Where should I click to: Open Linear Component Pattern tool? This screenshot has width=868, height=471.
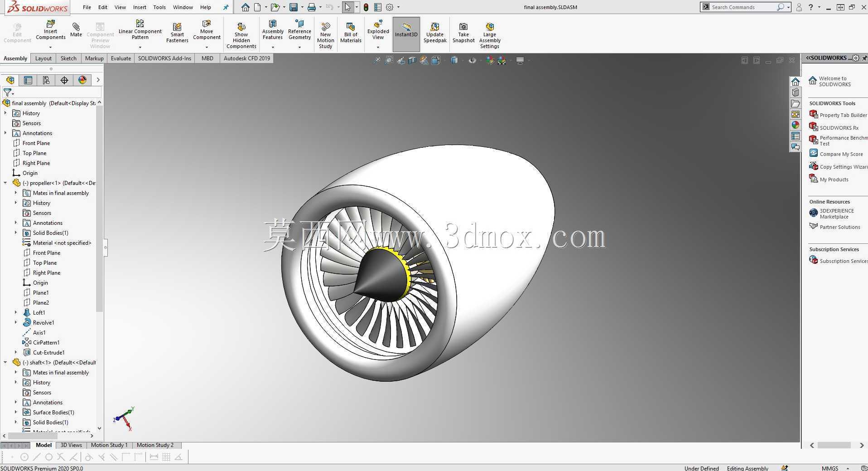click(x=140, y=30)
